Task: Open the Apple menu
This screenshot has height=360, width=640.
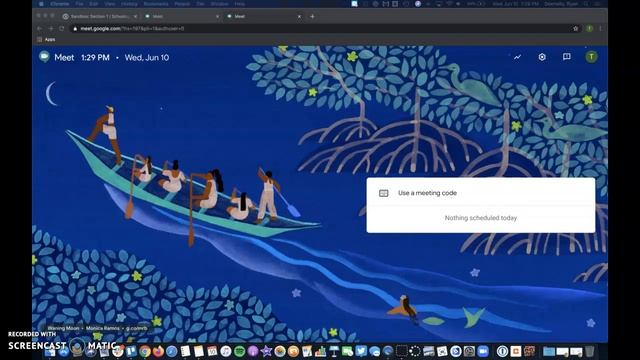Action: [x=41, y=4]
